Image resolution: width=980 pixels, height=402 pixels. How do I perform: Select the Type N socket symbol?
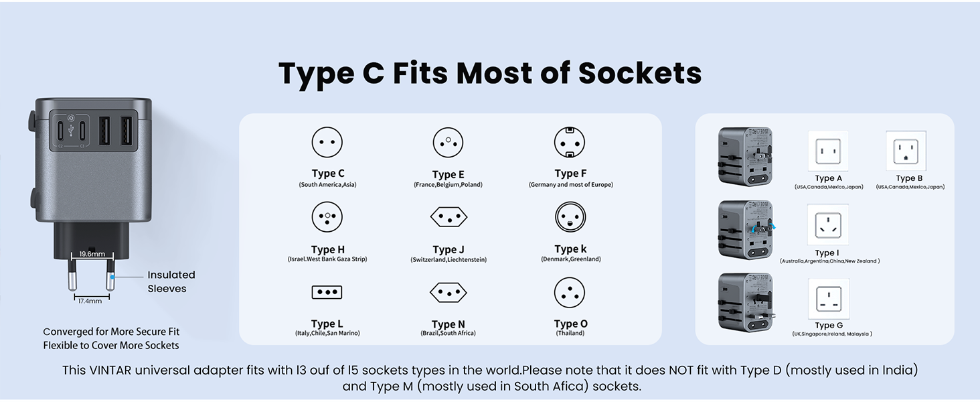pos(448,292)
